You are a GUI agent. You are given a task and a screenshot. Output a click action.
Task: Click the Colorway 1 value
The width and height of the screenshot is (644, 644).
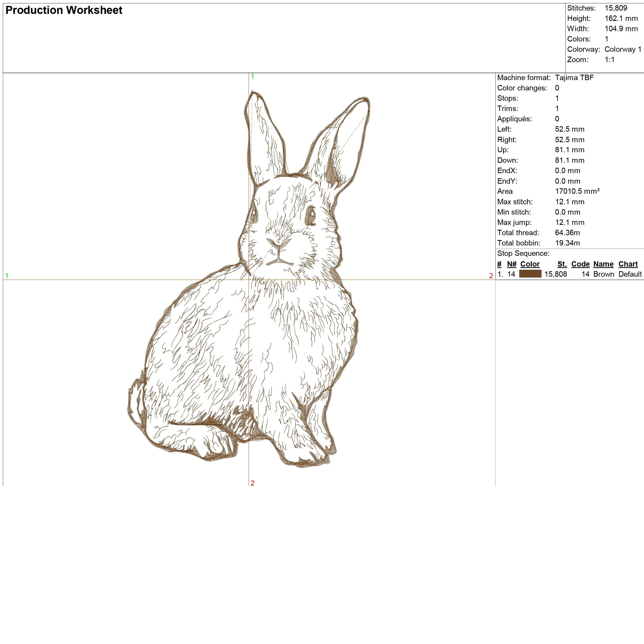pos(622,49)
